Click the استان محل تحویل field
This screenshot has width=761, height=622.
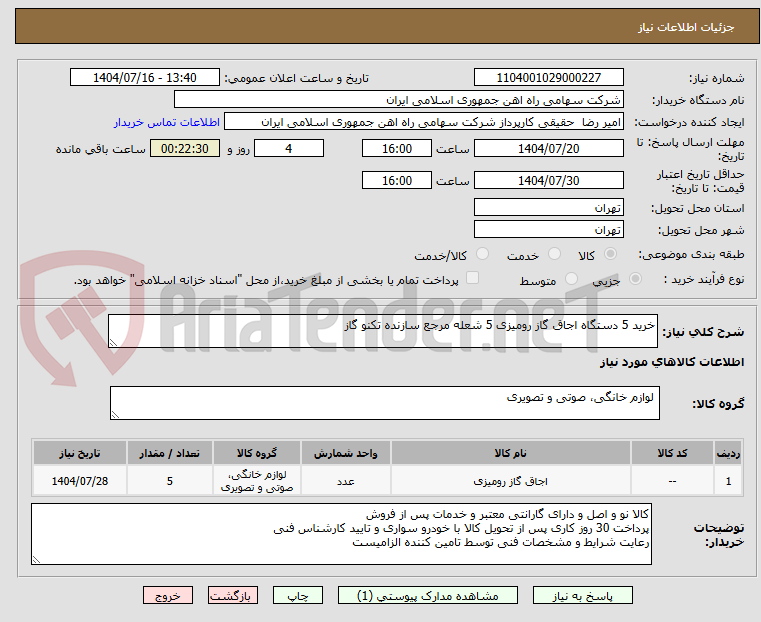click(548, 208)
